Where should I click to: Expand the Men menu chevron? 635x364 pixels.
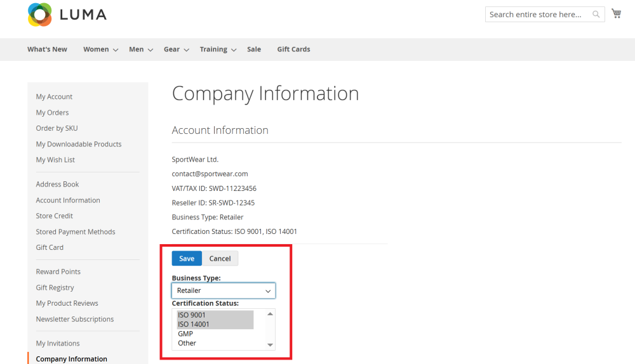click(x=150, y=49)
